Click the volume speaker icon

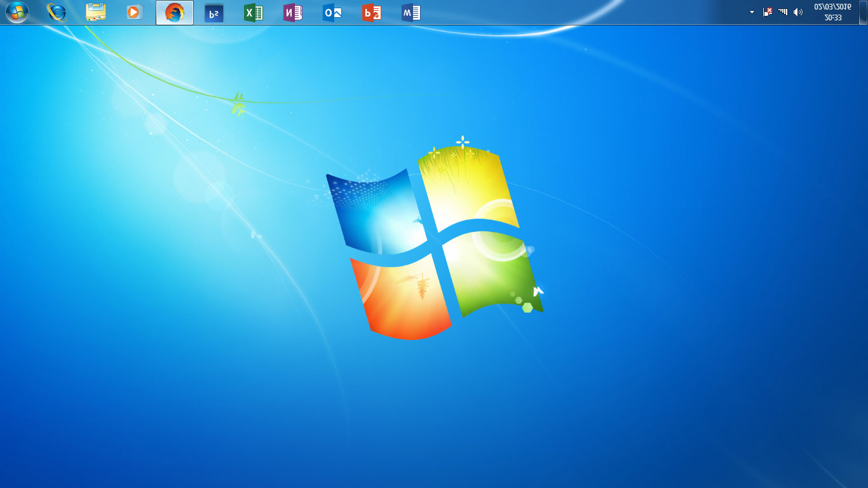pos(798,12)
